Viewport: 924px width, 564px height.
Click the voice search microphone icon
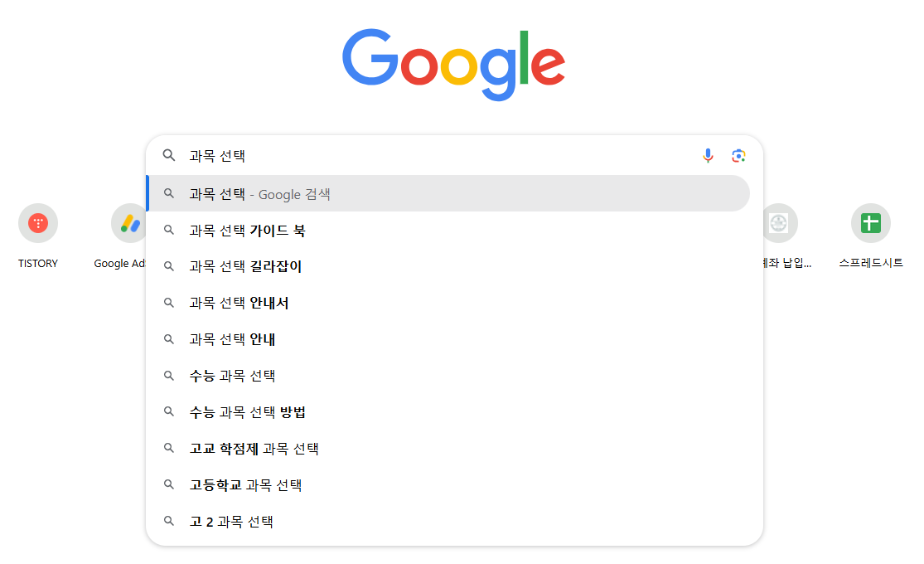click(x=707, y=155)
